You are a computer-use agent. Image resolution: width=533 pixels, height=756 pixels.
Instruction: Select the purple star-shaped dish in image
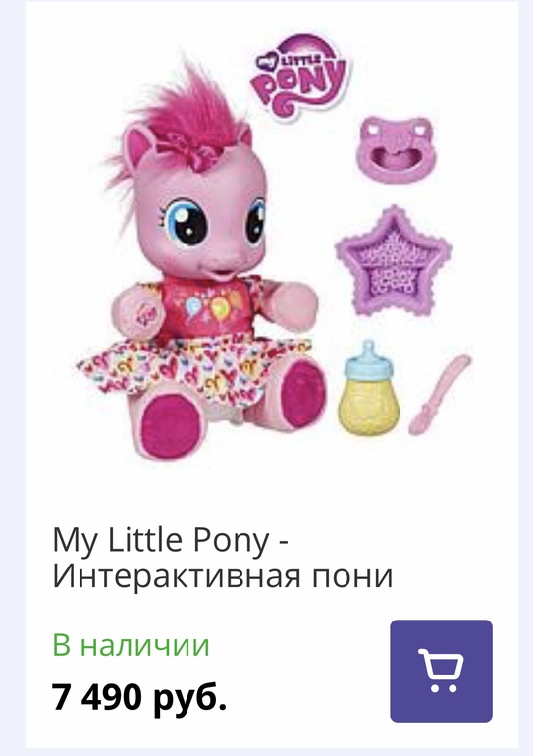[x=394, y=260]
